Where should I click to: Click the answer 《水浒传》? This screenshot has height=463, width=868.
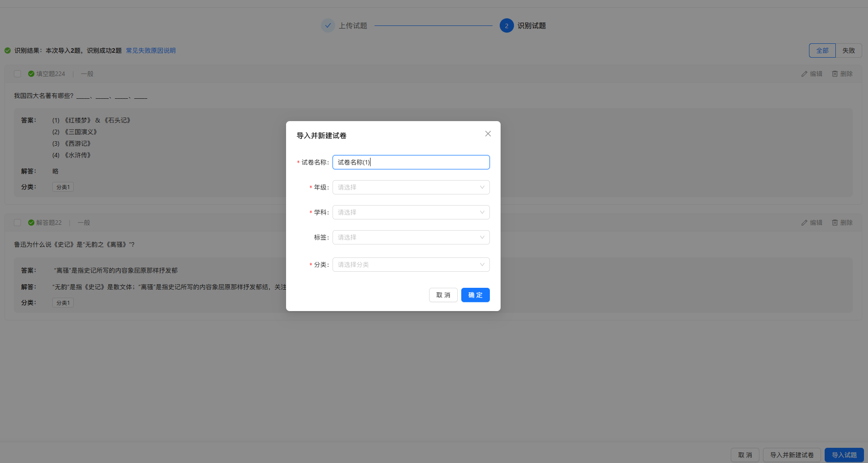[x=78, y=155]
